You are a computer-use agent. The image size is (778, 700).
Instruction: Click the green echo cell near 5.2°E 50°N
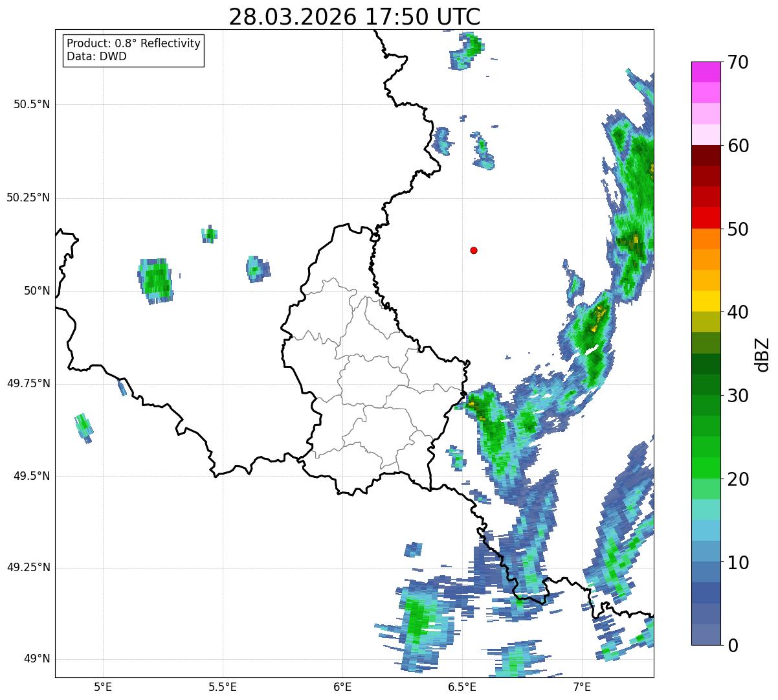156,281
